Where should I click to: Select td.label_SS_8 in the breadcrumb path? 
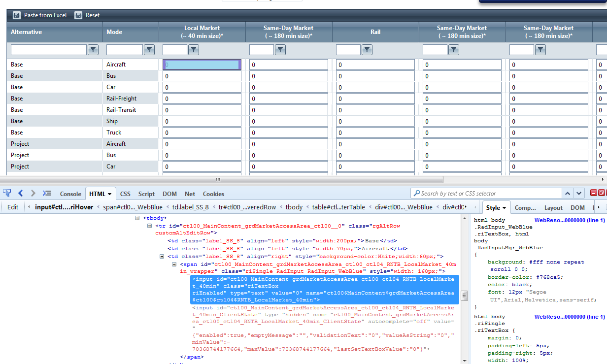[190, 207]
